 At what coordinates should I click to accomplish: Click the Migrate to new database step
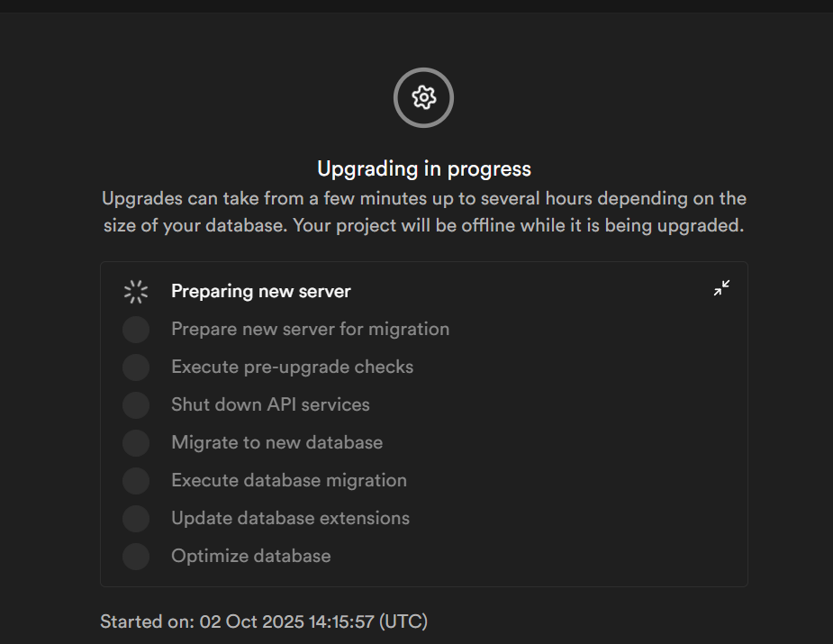tap(276, 443)
